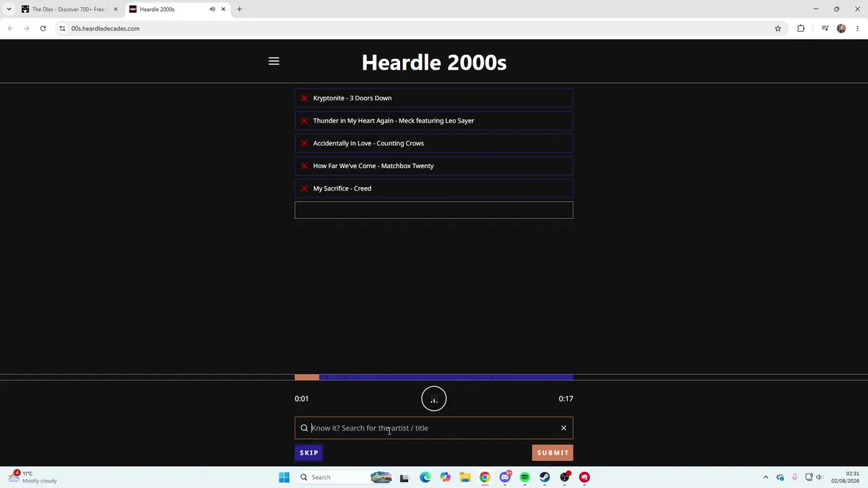Open Spotify from the taskbar
The image size is (868, 488).
click(525, 477)
